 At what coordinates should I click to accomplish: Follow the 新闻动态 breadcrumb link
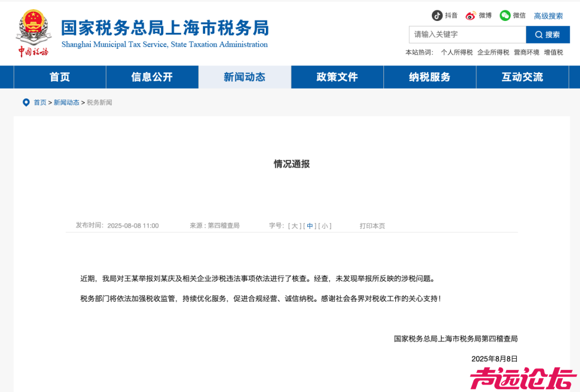click(x=66, y=102)
